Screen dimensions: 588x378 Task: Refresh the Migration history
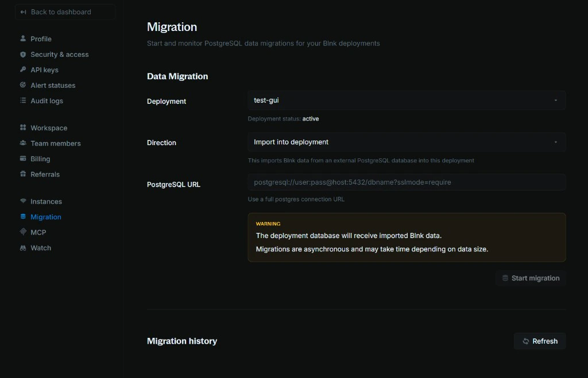540,341
